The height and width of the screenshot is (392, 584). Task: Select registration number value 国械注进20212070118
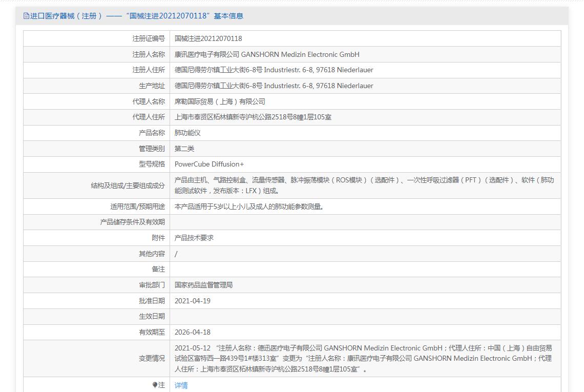point(208,39)
